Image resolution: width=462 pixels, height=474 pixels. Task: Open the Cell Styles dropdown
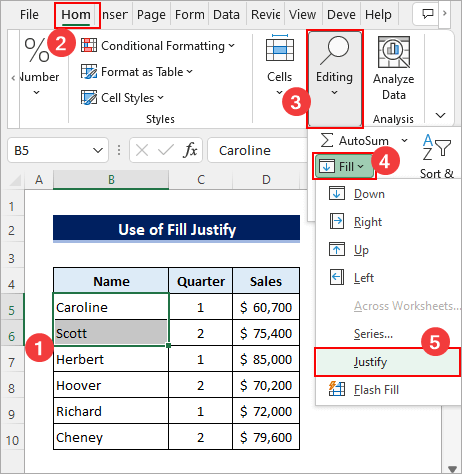pos(122,98)
